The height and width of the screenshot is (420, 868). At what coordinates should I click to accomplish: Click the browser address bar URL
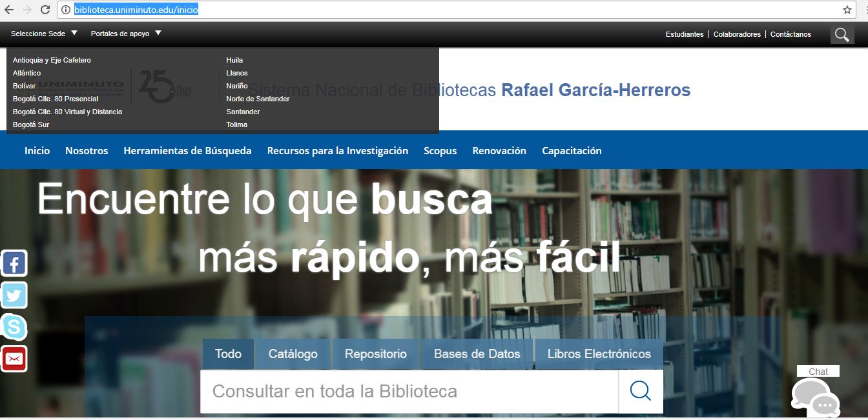click(136, 10)
